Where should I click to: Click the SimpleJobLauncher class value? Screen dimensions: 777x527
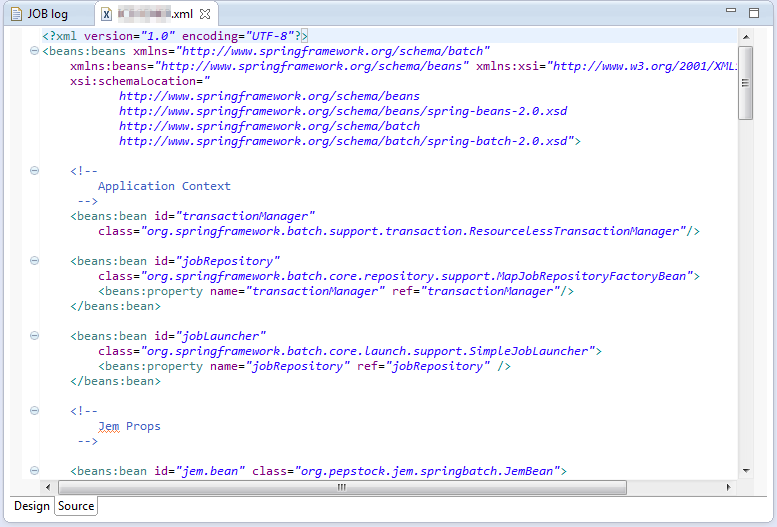[x=368, y=351]
